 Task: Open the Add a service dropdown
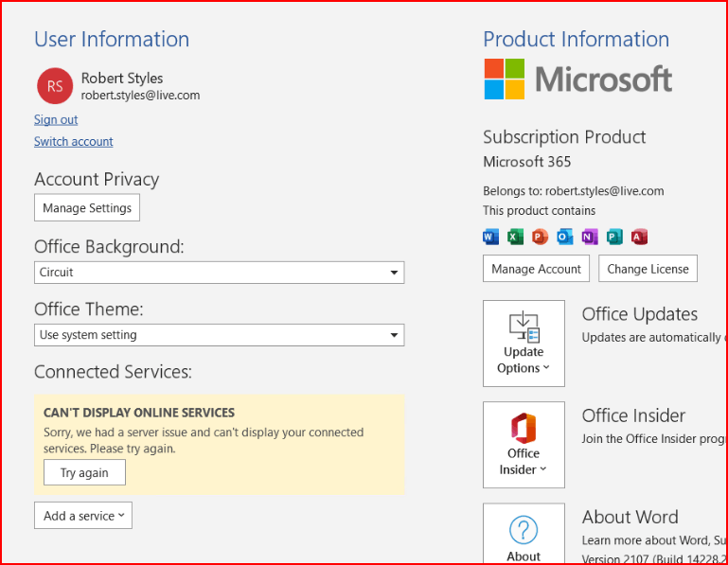pos(83,516)
